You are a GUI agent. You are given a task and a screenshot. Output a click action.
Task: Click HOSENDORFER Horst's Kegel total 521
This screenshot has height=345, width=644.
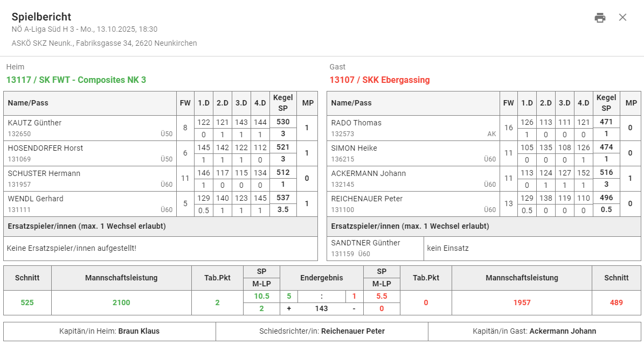tap(283, 147)
